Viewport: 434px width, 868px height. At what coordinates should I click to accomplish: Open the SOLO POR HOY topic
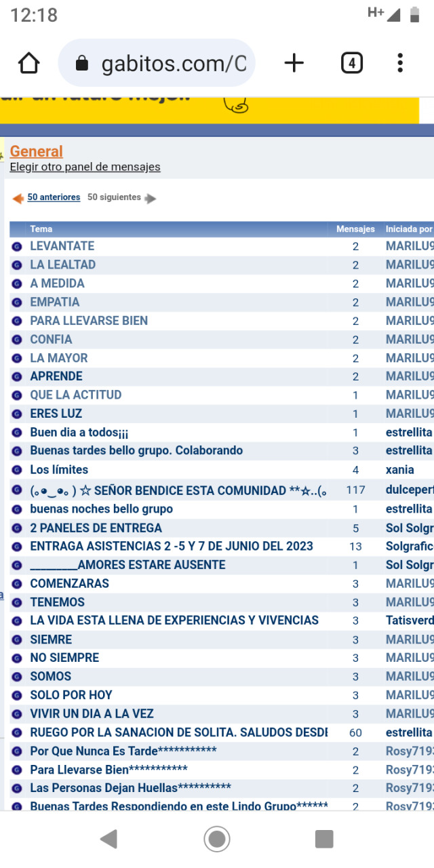(71, 695)
